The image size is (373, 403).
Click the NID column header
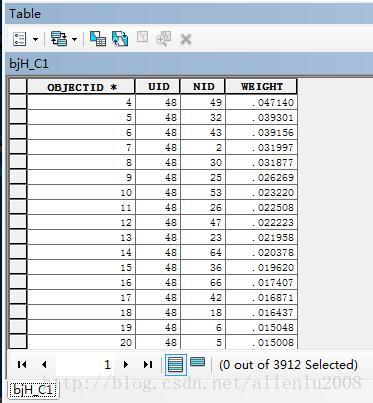(x=203, y=87)
